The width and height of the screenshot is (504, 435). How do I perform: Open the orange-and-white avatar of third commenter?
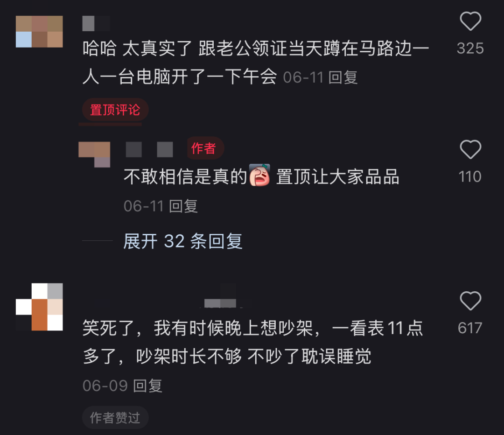tap(39, 307)
